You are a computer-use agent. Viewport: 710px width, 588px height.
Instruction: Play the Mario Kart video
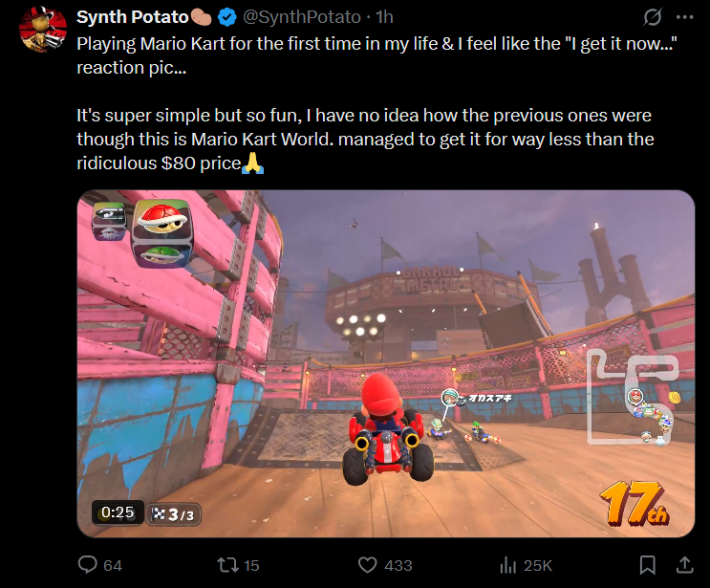pyautogui.click(x=386, y=363)
